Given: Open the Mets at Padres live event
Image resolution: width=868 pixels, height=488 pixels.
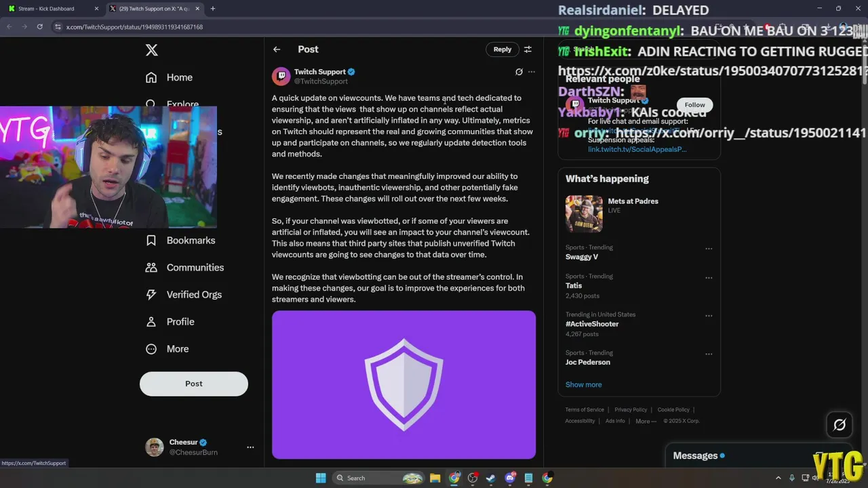Looking at the screenshot, I should pos(633,201).
